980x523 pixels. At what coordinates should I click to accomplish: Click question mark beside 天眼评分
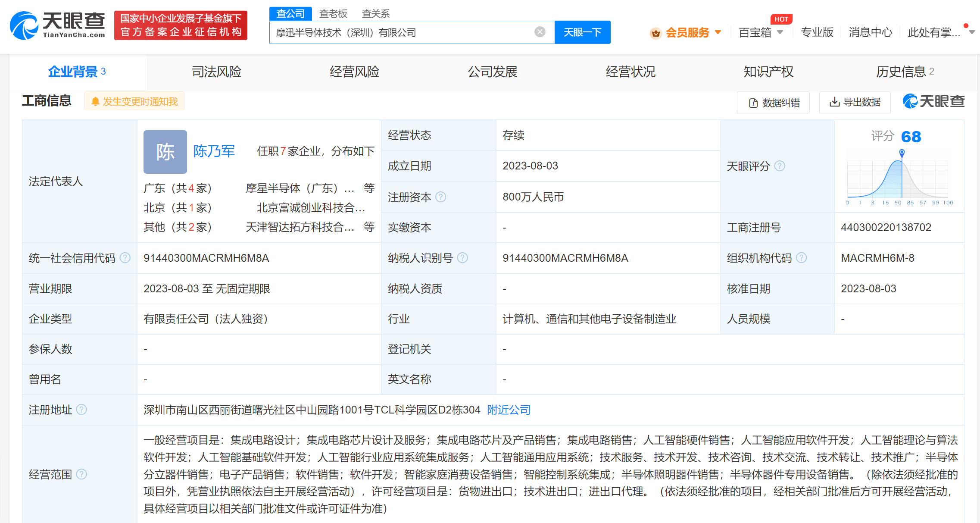tap(780, 166)
